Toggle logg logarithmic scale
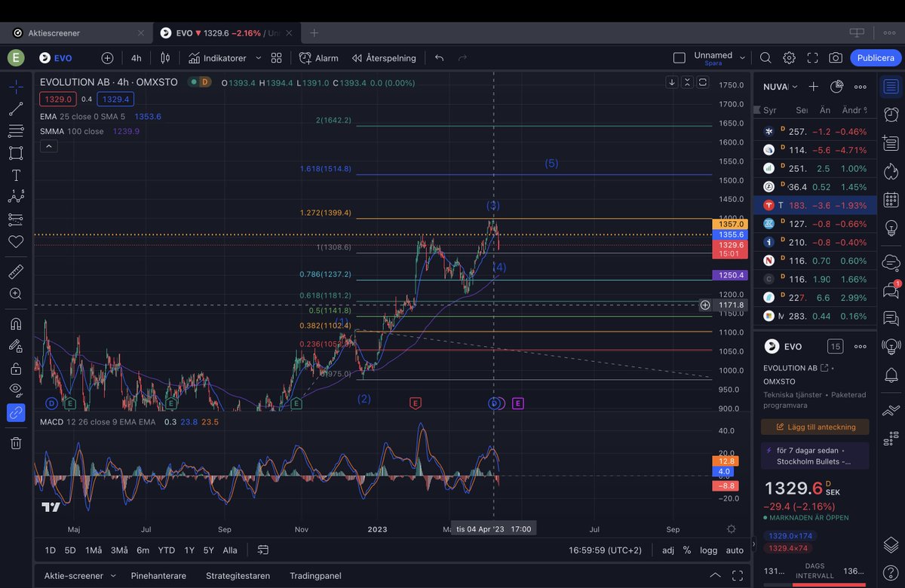 708,550
